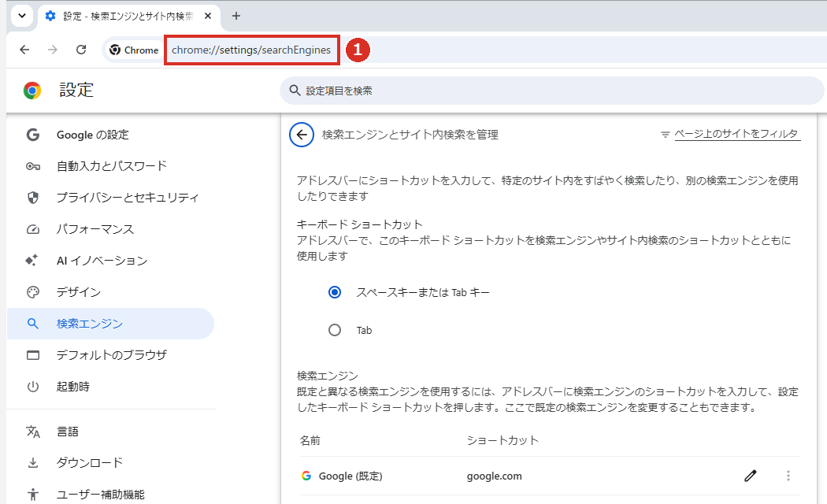Viewport: 827px width, 504px height.
Task: Click the palette design icon
Action: 33,292
